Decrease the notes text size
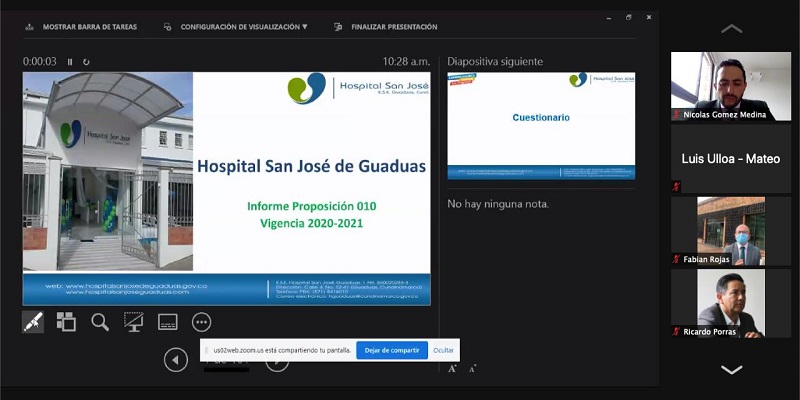The height and width of the screenshot is (400, 800). pos(472,368)
